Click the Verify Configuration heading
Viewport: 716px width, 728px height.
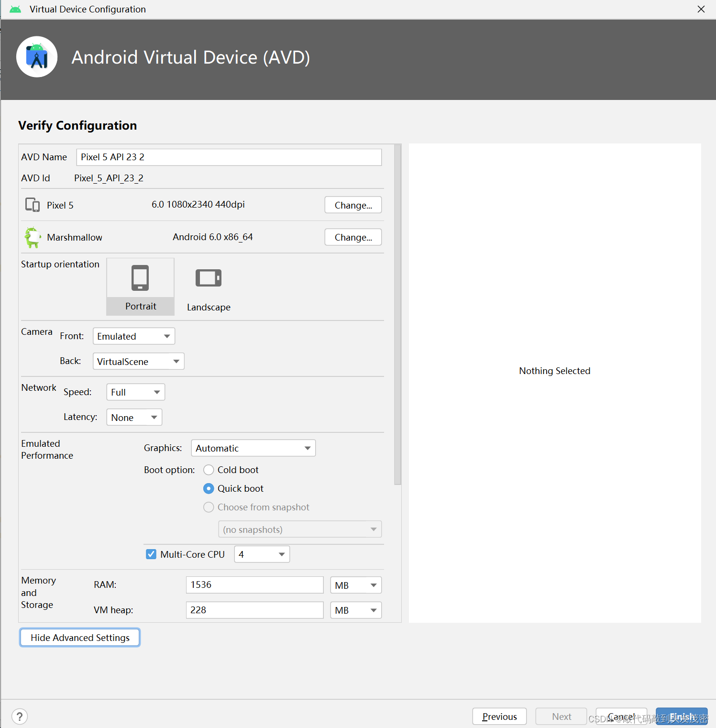coord(77,125)
